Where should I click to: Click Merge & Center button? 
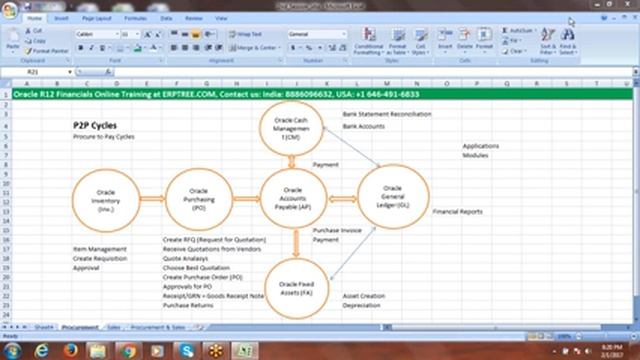(254, 48)
